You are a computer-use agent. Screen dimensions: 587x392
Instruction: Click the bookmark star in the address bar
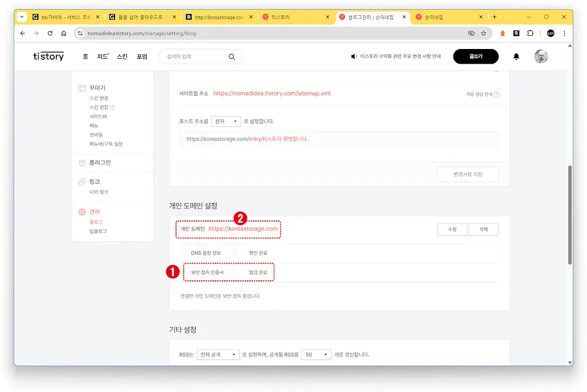(x=483, y=33)
